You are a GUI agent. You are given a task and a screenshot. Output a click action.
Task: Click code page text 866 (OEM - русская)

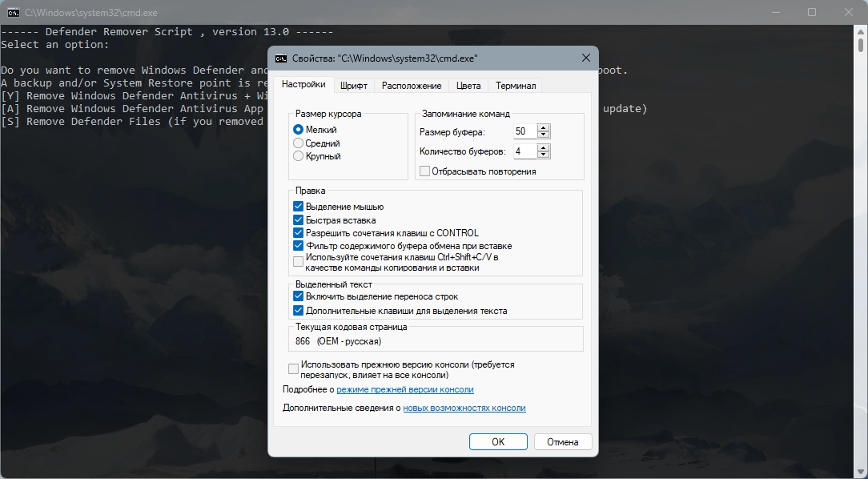(x=338, y=341)
